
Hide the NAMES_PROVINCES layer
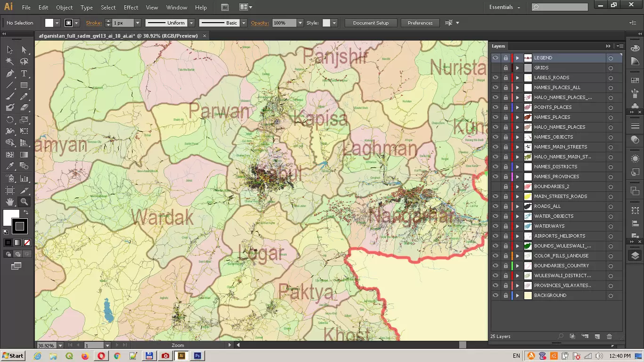495,177
